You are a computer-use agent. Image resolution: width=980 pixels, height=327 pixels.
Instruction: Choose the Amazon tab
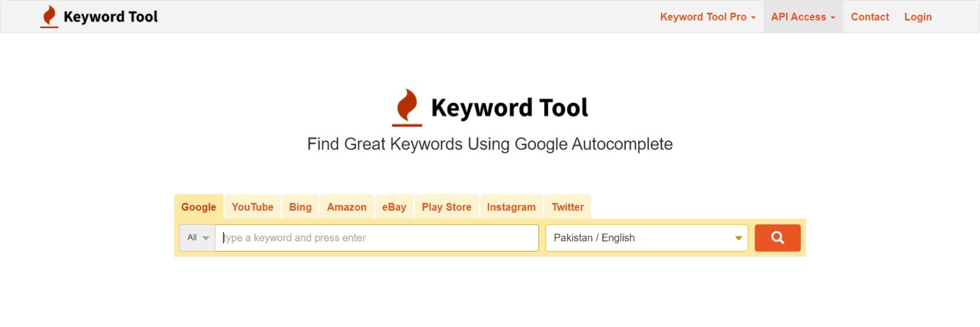click(346, 207)
